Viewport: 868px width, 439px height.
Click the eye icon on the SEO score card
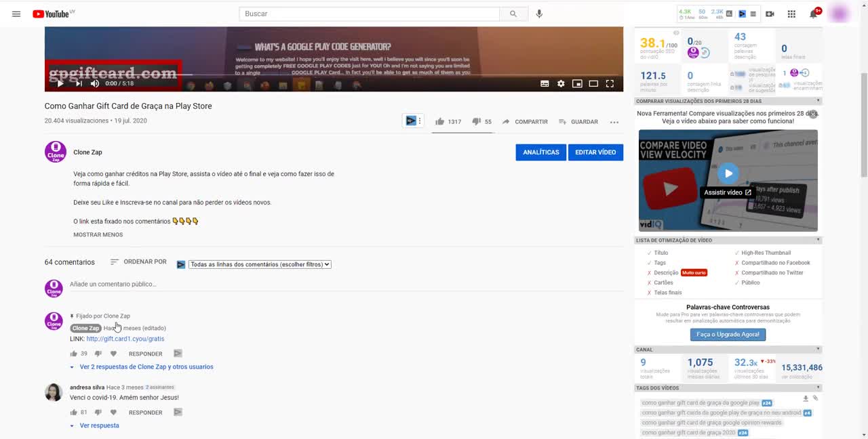tap(676, 33)
